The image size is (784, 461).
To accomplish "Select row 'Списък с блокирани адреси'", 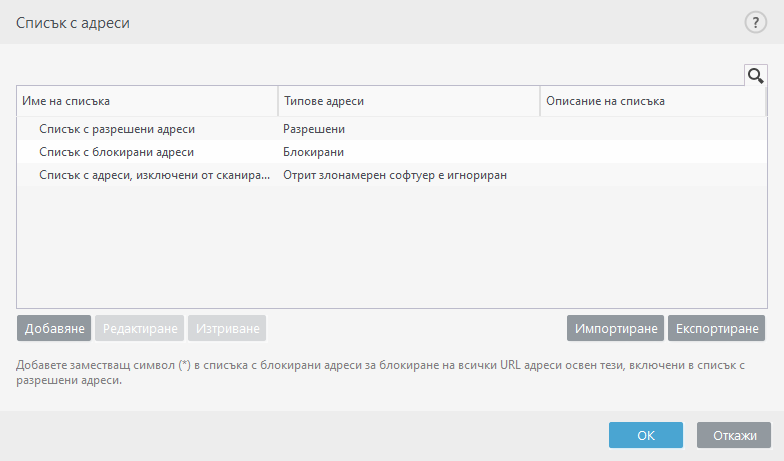I will click(392, 152).
